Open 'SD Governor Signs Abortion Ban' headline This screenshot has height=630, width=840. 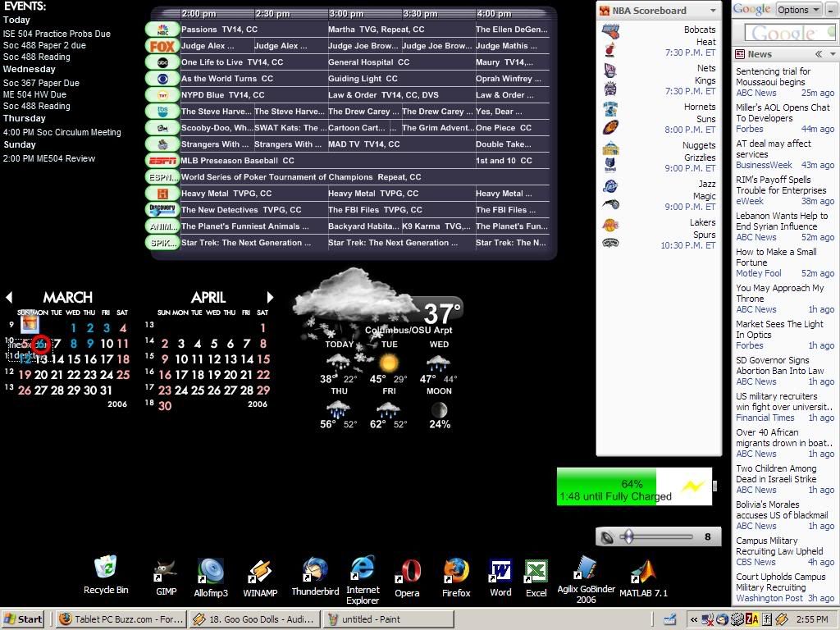[x=779, y=365]
